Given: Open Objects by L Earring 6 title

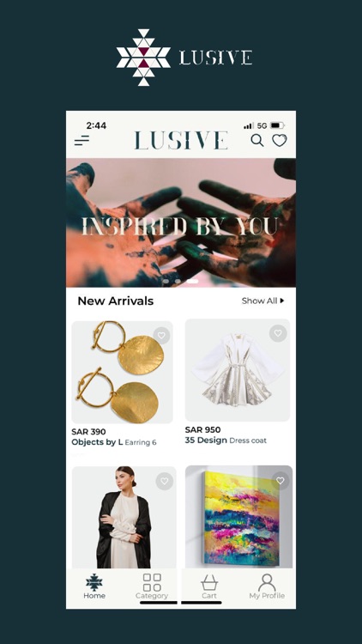Looking at the screenshot, I should 114,442.
